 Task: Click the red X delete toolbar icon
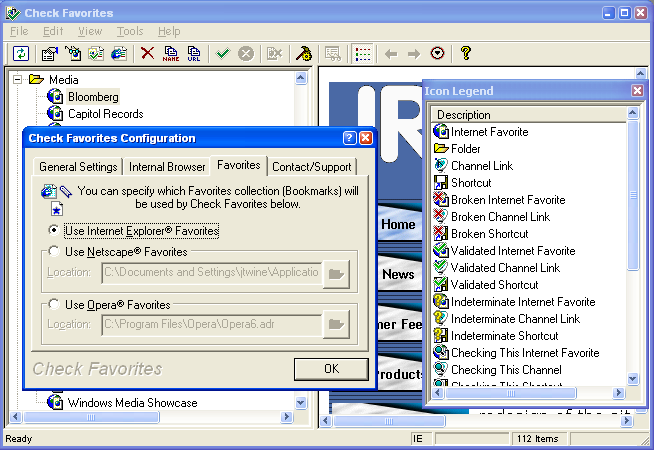pyautogui.click(x=147, y=53)
